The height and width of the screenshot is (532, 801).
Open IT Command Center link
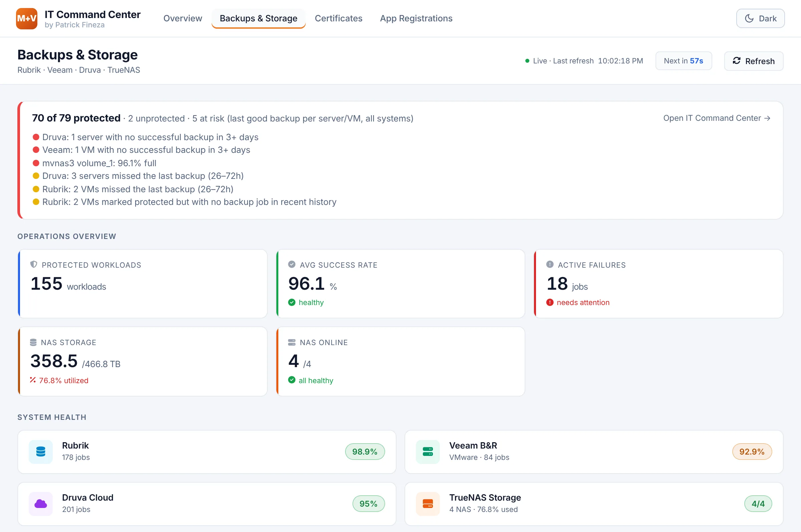pyautogui.click(x=717, y=118)
